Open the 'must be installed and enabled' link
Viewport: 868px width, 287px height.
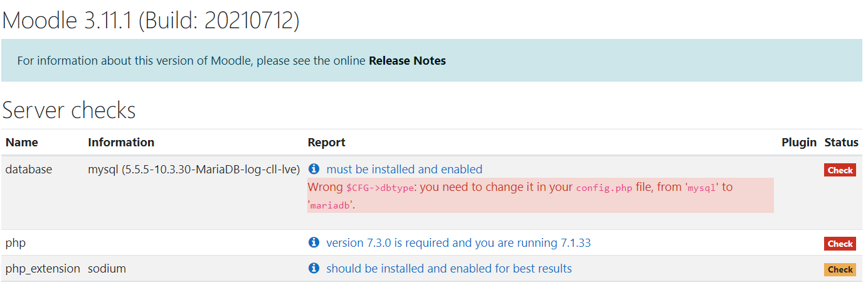(x=405, y=169)
